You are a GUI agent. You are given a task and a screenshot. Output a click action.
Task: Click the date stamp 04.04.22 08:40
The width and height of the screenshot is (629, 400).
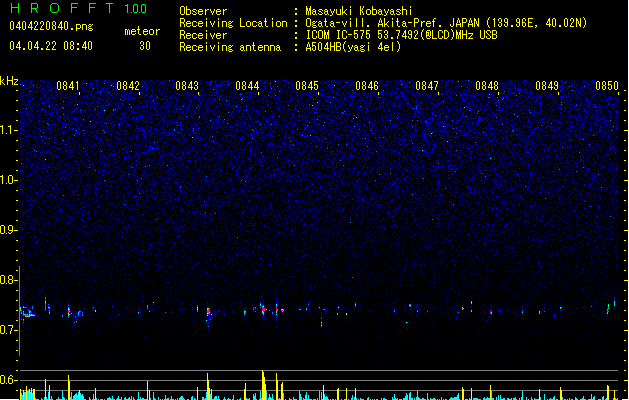[51, 46]
